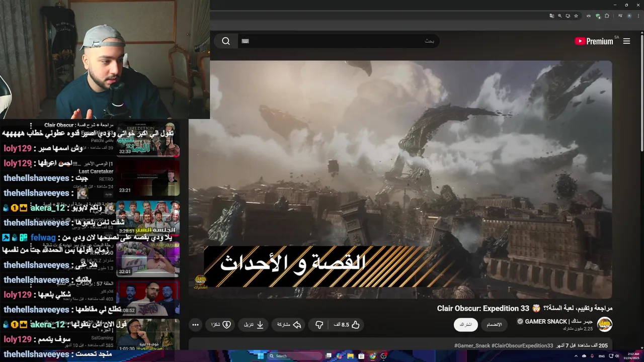Image resolution: width=644 pixels, height=362 pixels.
Task: Open the Expedition 32:33 recommended thumbnail
Action: 148,139
